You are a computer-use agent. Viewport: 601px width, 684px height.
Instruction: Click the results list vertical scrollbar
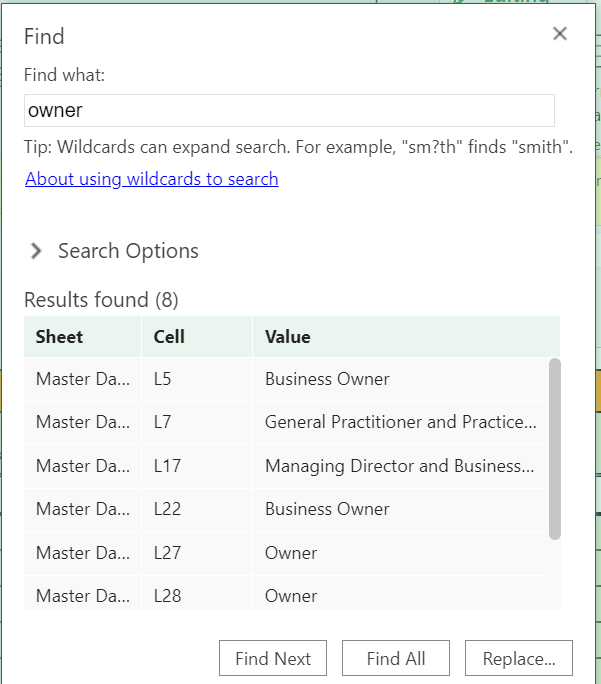555,448
